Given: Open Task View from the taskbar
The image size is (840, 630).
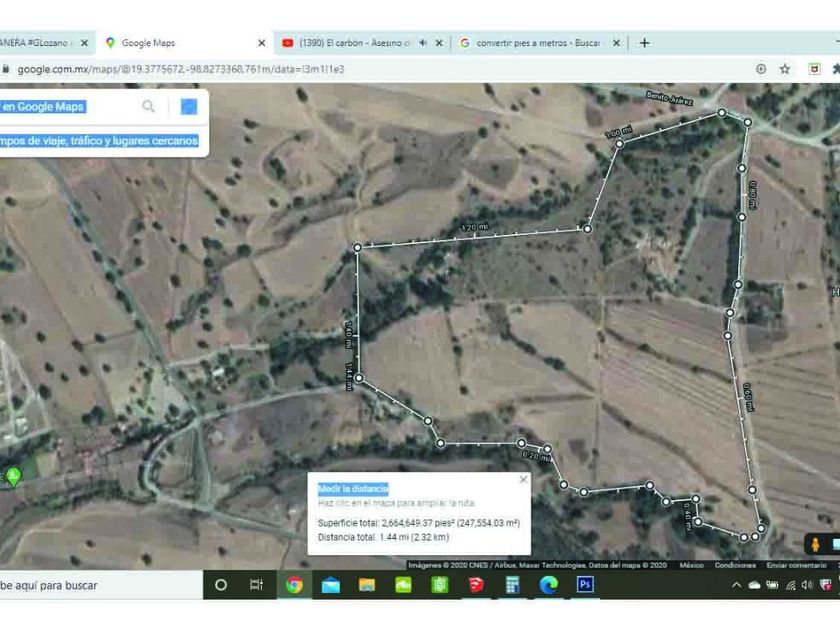Looking at the screenshot, I should coord(257,585).
